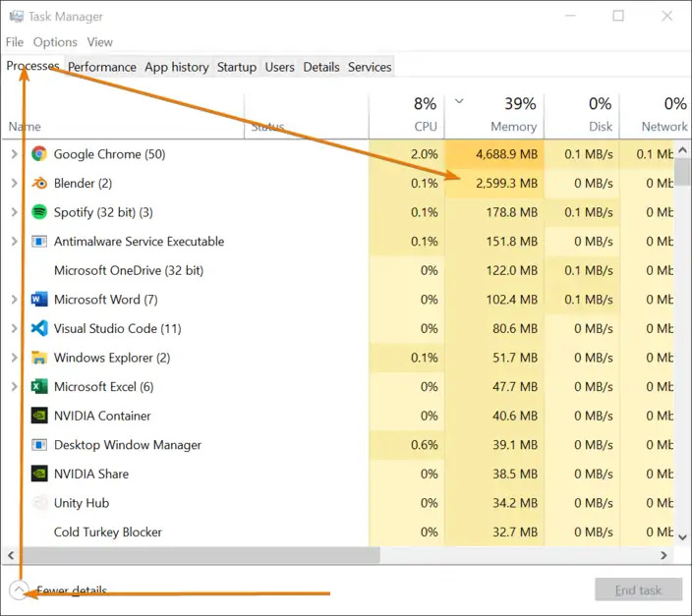Click the NVIDIA Container icon

[x=39, y=416]
